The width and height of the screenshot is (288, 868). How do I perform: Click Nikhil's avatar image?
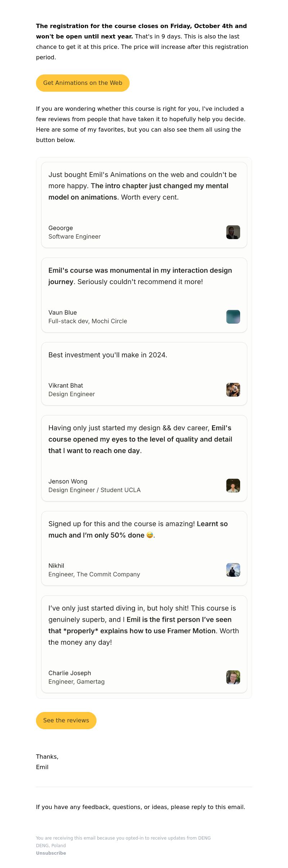[233, 570]
